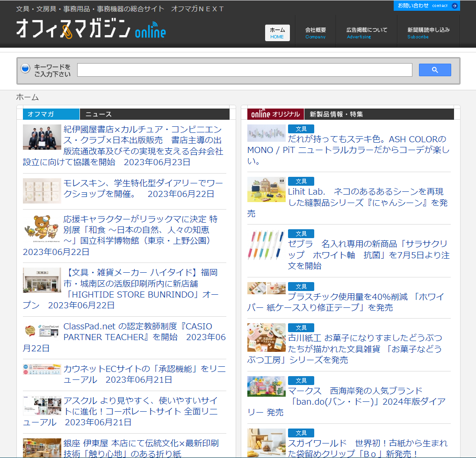The height and width of the screenshot is (458, 476).
Task: Open the Lihit Lab. にゃんシーン article link
Action: point(348,202)
